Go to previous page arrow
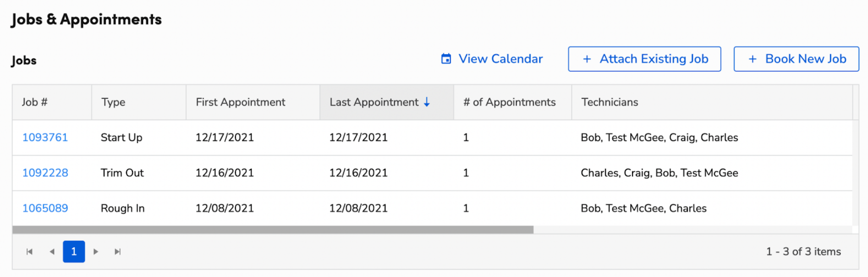This screenshot has width=868, height=277. click(52, 252)
